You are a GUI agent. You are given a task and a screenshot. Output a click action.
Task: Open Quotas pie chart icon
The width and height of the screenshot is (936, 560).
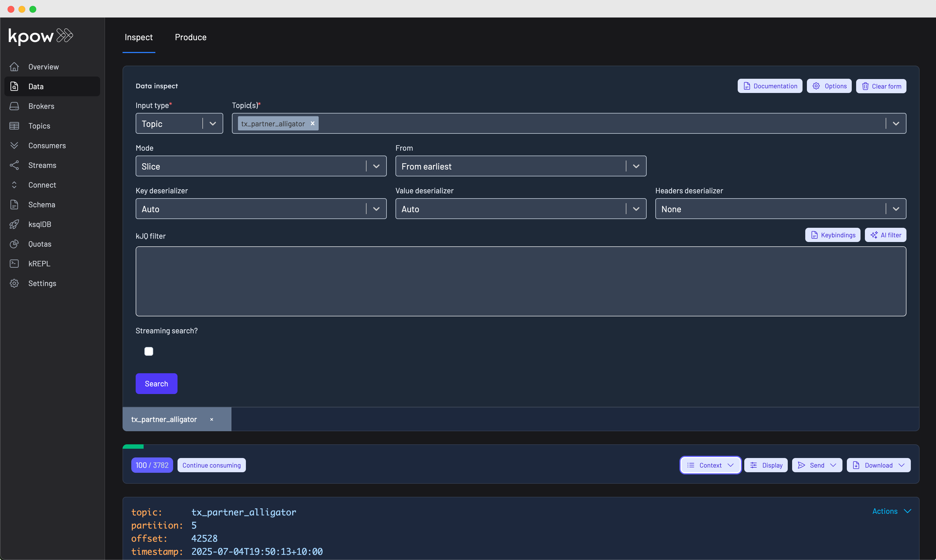14,244
